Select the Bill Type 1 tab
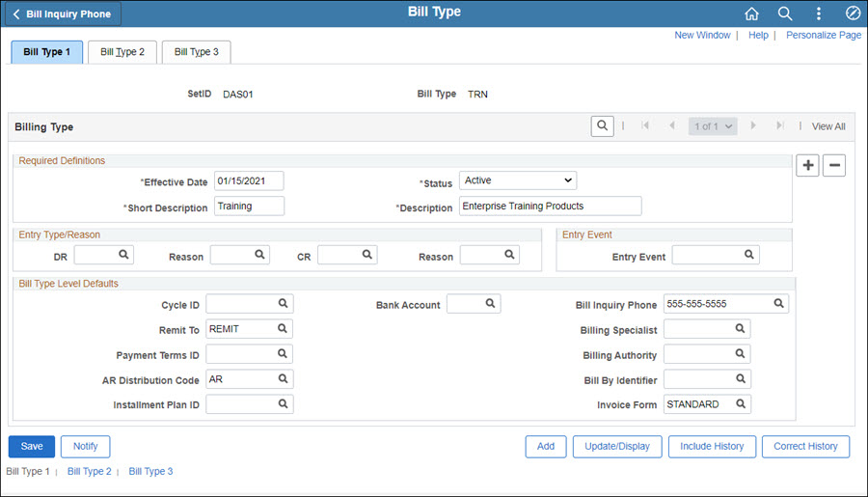 point(47,52)
